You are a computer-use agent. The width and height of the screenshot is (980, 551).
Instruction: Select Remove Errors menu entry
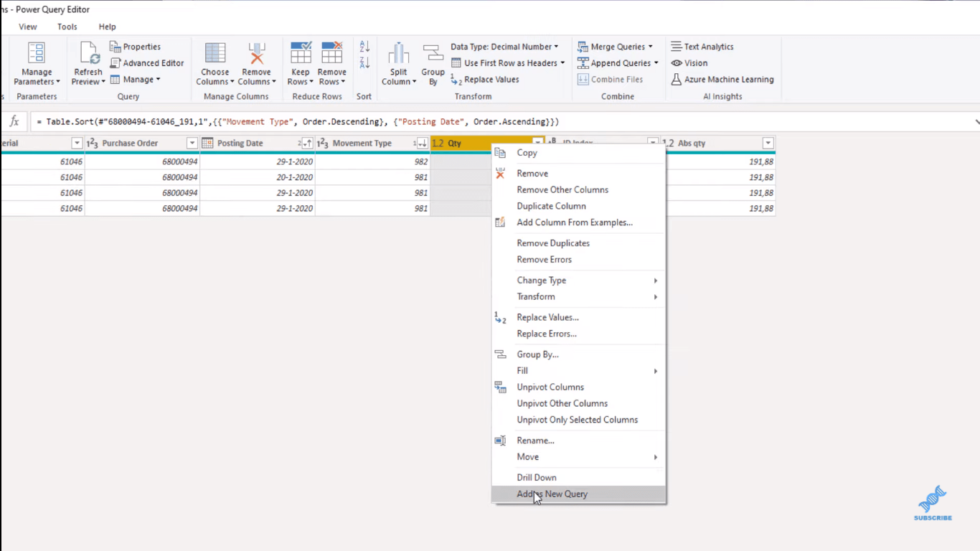click(x=579, y=260)
